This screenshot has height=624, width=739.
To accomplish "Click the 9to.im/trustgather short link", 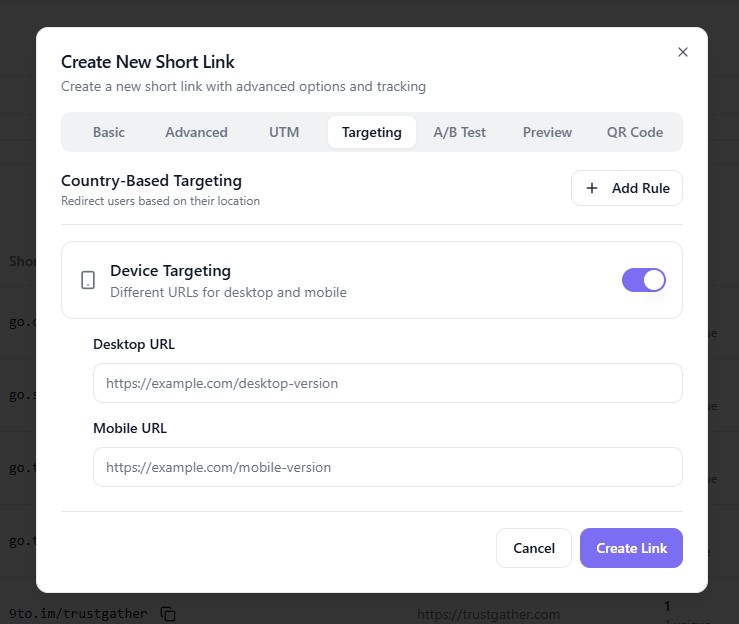I will pos(78,613).
